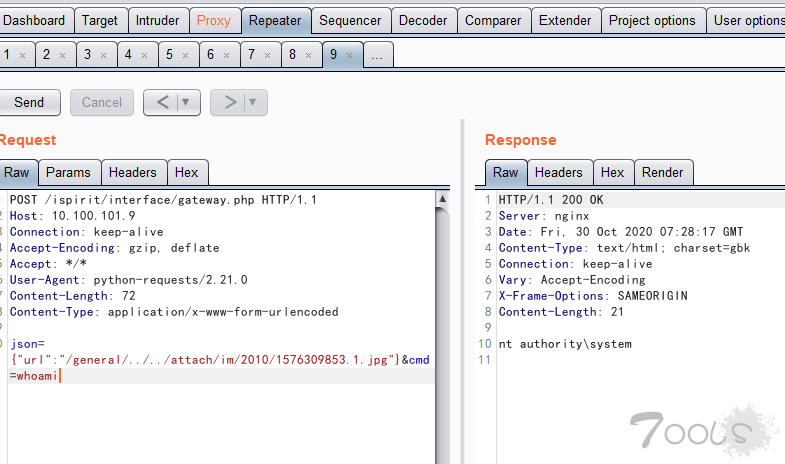The image size is (785, 464).
Task: Open the Extender tab
Action: [x=565, y=21]
